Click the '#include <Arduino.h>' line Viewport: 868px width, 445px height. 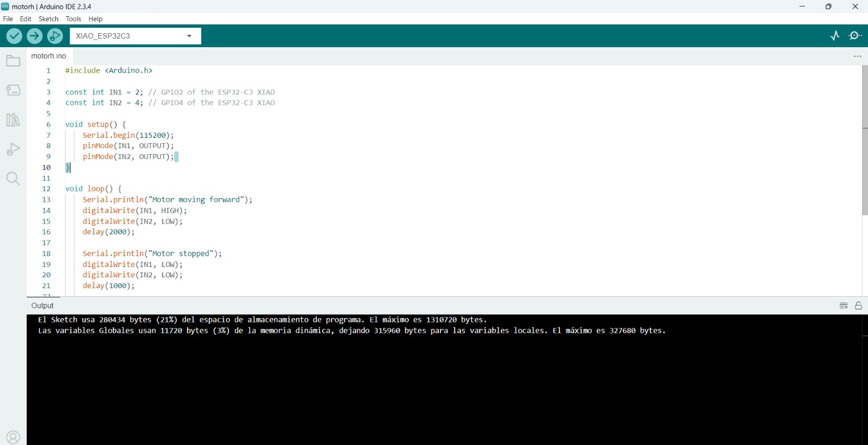point(109,71)
